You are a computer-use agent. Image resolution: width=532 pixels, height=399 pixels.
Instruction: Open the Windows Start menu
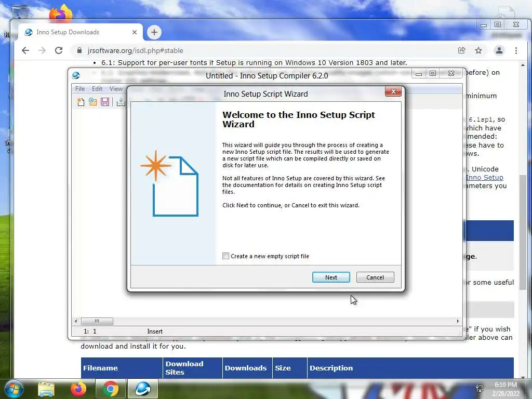click(x=13, y=389)
